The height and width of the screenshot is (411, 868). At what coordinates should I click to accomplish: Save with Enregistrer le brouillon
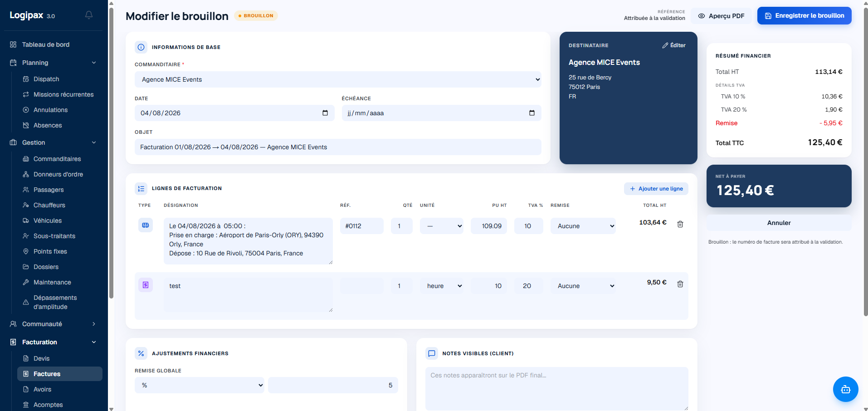pyautogui.click(x=805, y=16)
